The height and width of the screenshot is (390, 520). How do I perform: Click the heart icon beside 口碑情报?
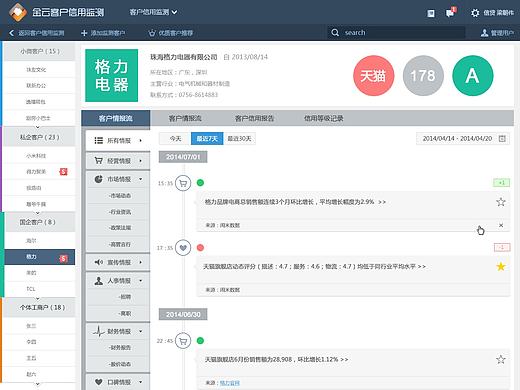coord(98,382)
